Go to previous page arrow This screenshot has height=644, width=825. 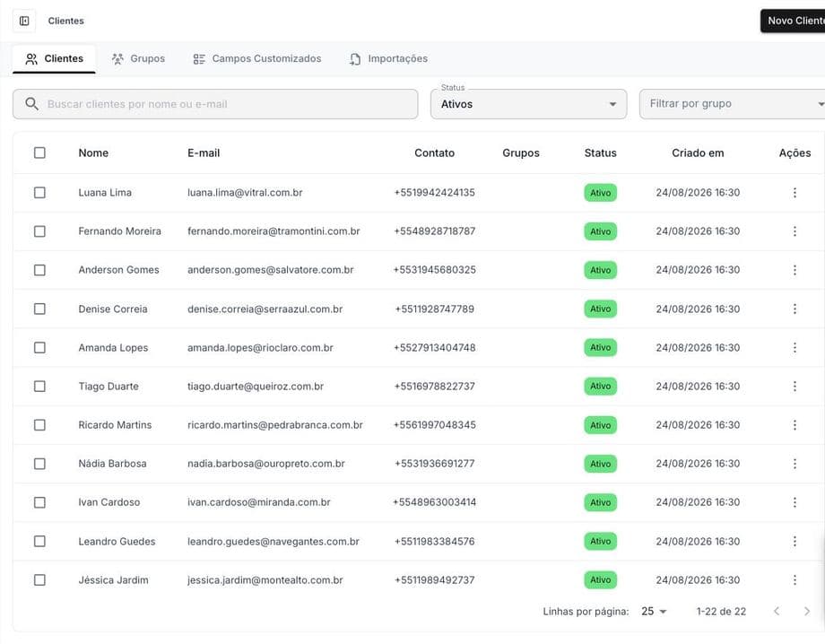coord(777,611)
